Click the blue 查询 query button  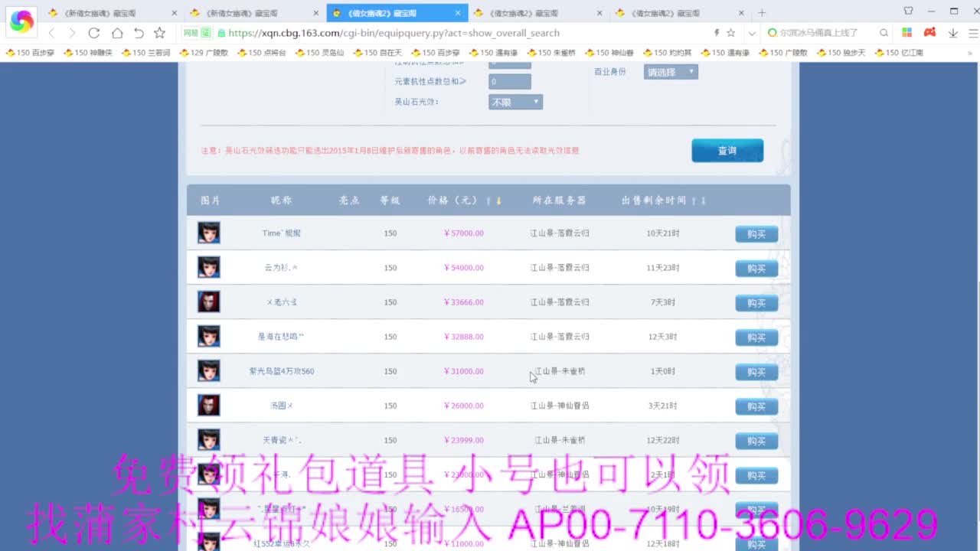coord(726,150)
